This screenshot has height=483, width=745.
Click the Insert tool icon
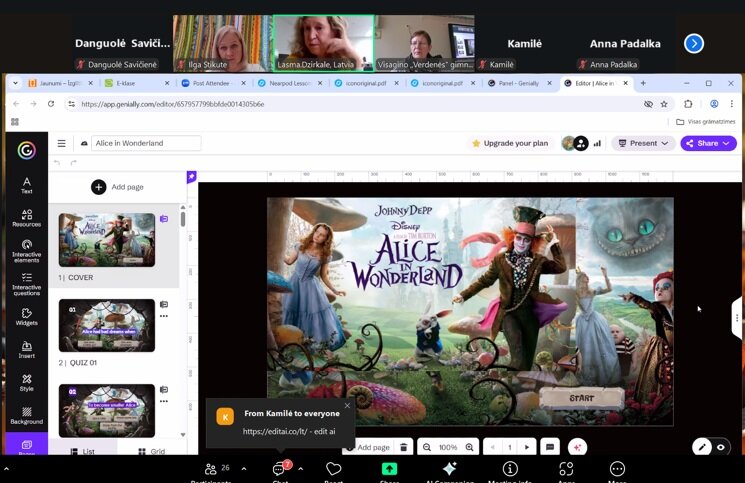coord(27,349)
